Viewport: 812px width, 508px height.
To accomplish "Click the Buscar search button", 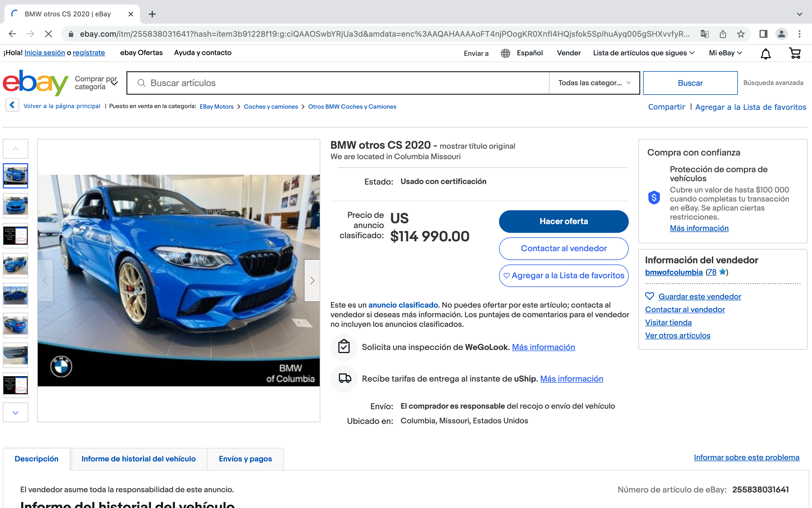I will 690,83.
